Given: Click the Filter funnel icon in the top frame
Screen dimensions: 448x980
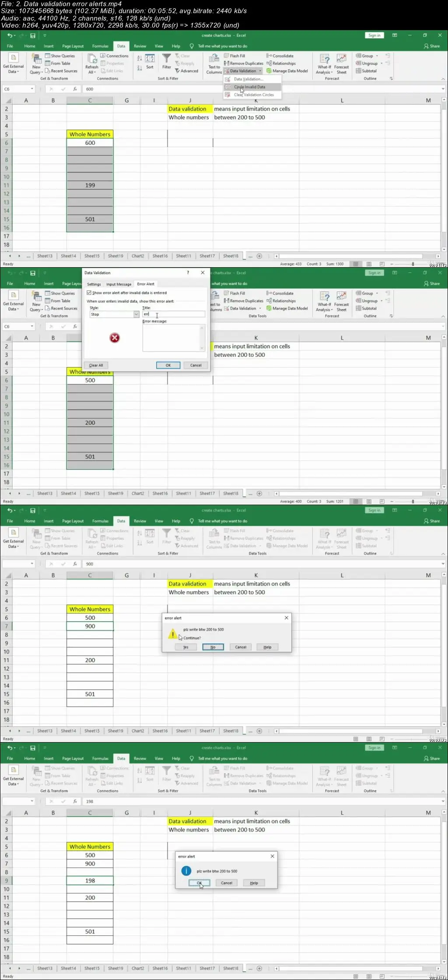Looking at the screenshot, I should pos(167,58).
